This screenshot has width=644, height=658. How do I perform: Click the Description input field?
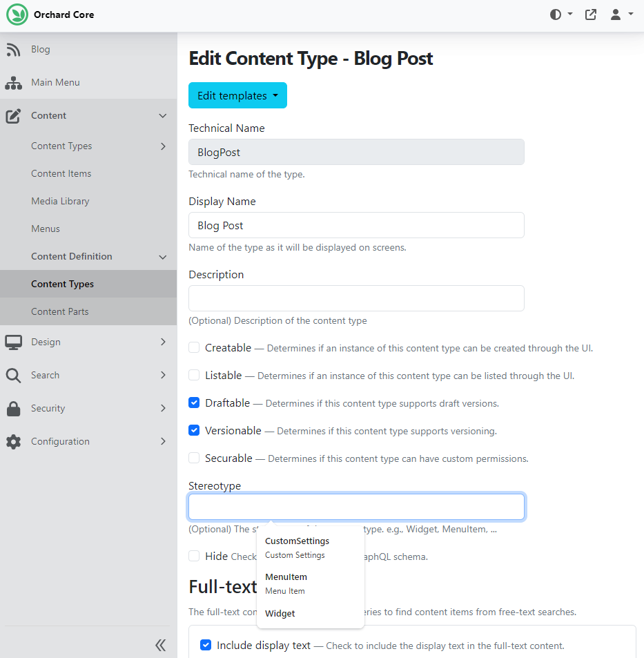point(356,298)
